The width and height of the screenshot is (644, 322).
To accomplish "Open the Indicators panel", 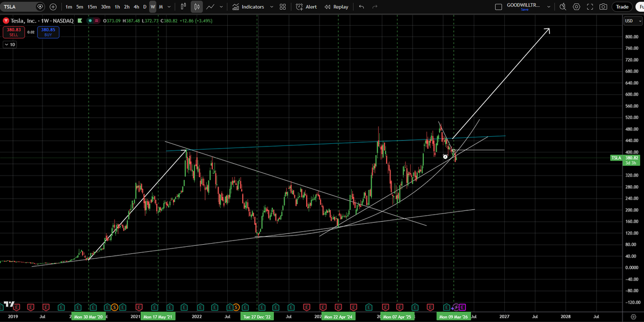I will pos(248,6).
